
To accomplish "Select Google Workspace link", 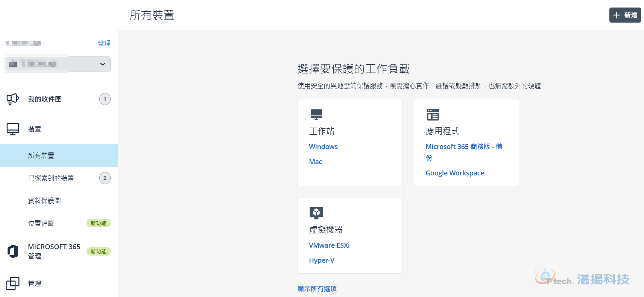I will 455,173.
